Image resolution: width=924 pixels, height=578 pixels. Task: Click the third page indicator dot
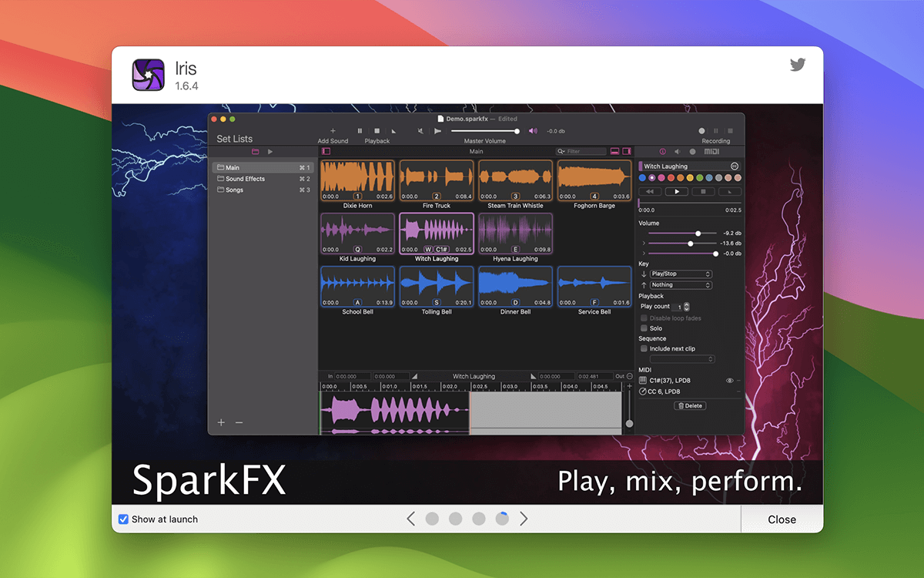pos(479,519)
